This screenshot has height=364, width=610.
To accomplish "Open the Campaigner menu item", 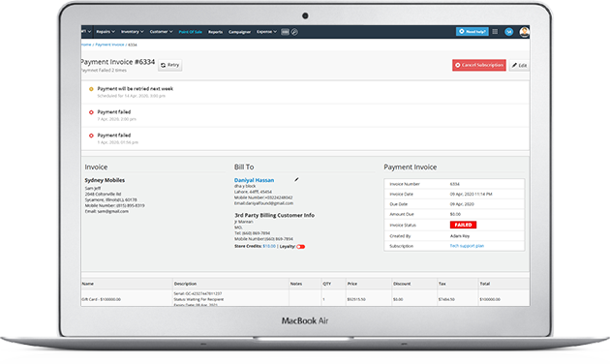I will [x=240, y=32].
